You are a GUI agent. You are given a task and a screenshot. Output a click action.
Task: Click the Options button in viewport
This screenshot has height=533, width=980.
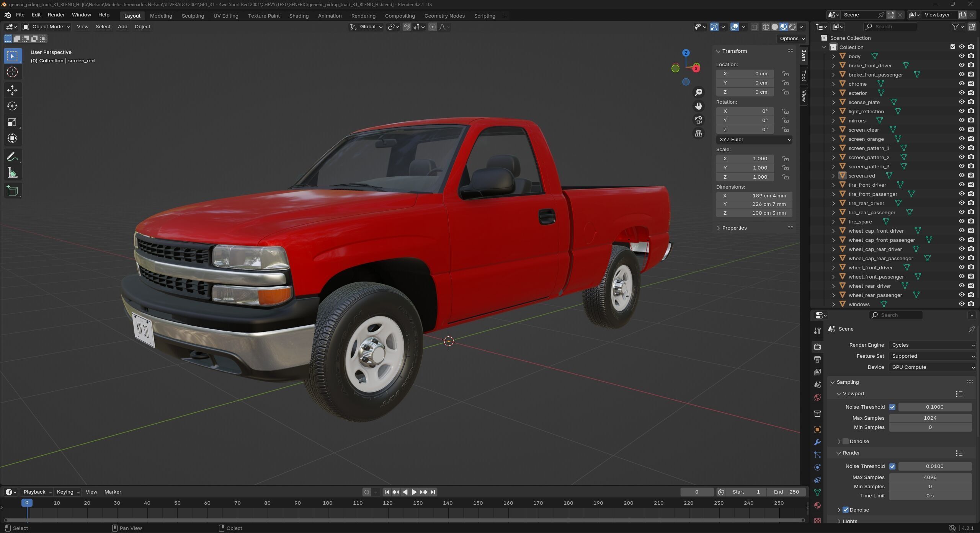tap(792, 38)
